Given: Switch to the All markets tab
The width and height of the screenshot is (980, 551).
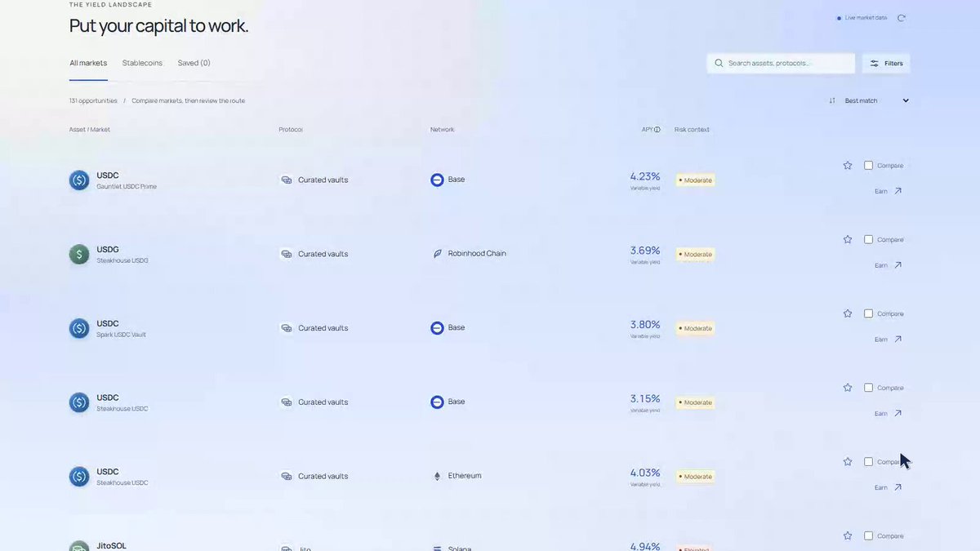Looking at the screenshot, I should point(88,63).
